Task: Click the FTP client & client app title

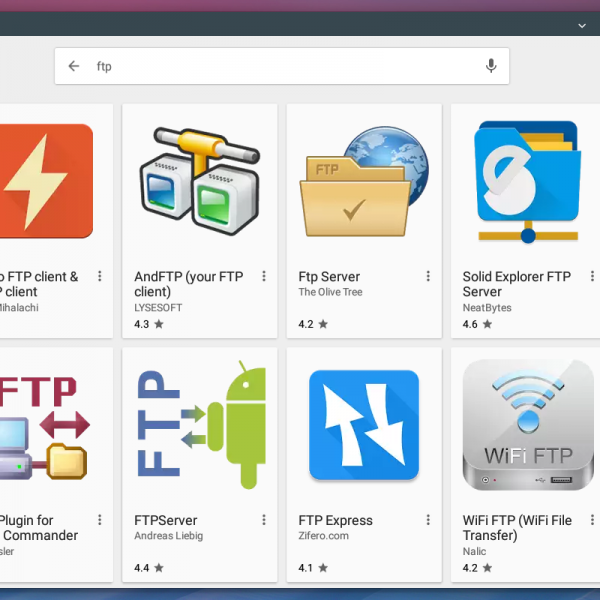Action: pyautogui.click(x=39, y=284)
